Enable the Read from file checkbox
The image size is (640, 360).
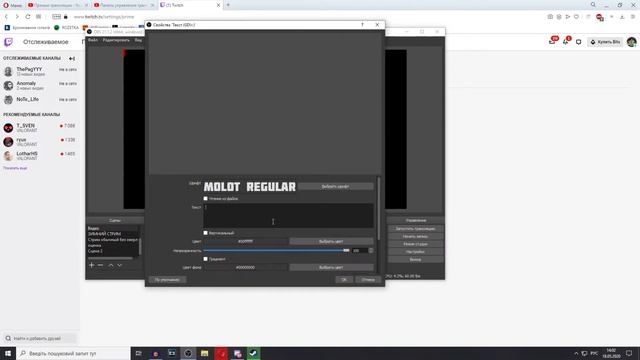[206, 198]
